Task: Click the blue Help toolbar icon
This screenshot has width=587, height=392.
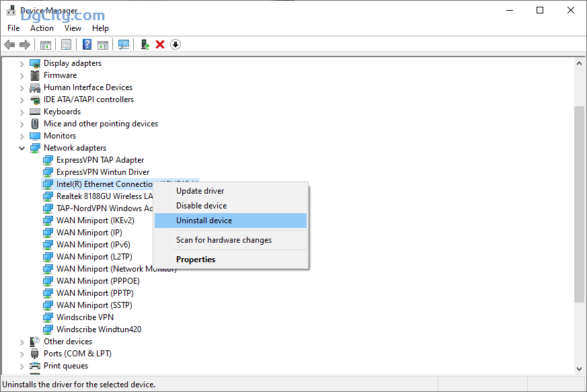Action: coord(87,44)
